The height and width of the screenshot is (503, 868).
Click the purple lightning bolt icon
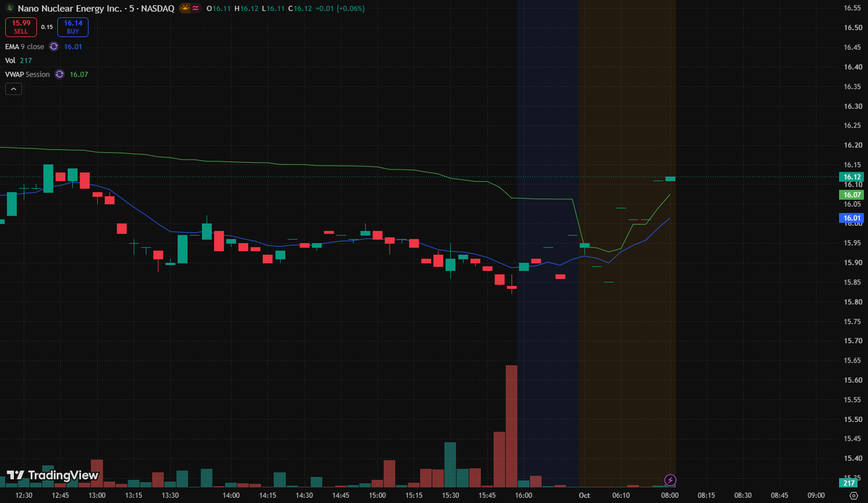pyautogui.click(x=670, y=479)
